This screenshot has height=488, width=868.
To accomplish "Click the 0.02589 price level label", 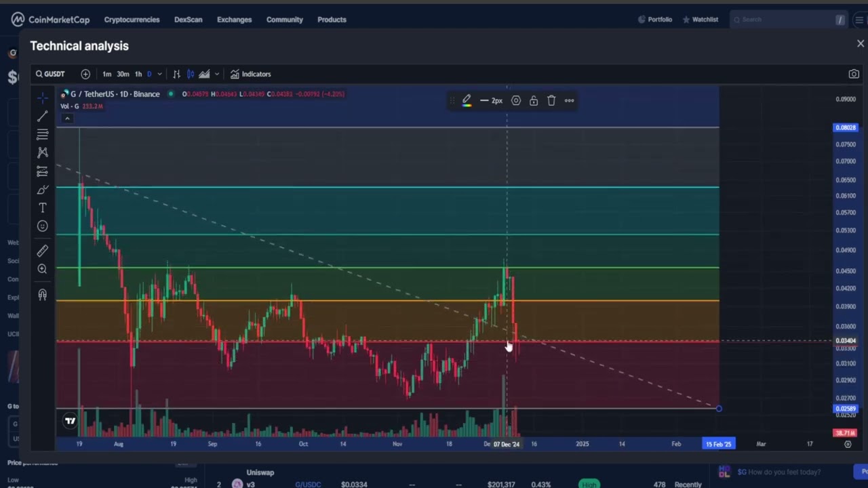I will point(846,409).
